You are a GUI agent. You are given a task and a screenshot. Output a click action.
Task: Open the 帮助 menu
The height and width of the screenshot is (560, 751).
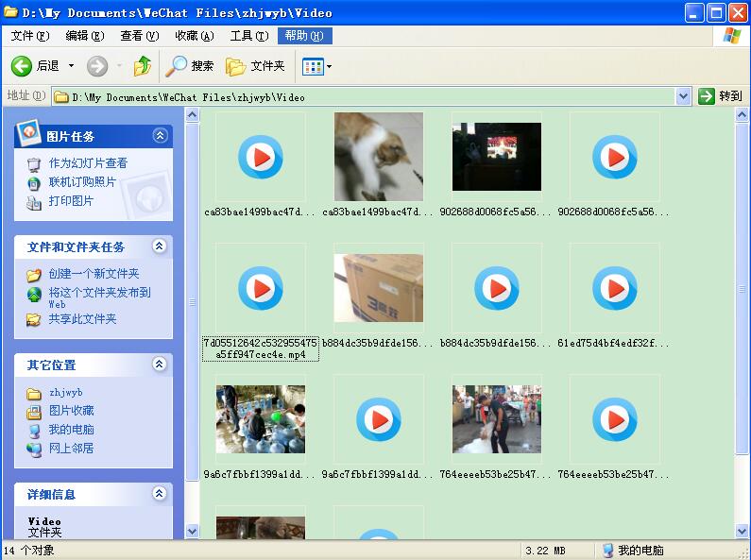pos(304,36)
